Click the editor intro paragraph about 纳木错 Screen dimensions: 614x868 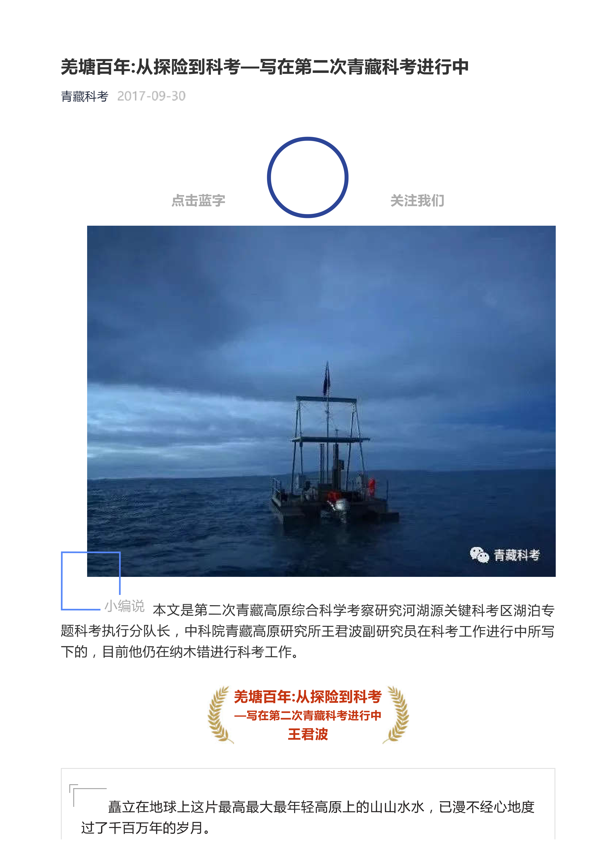point(308,631)
